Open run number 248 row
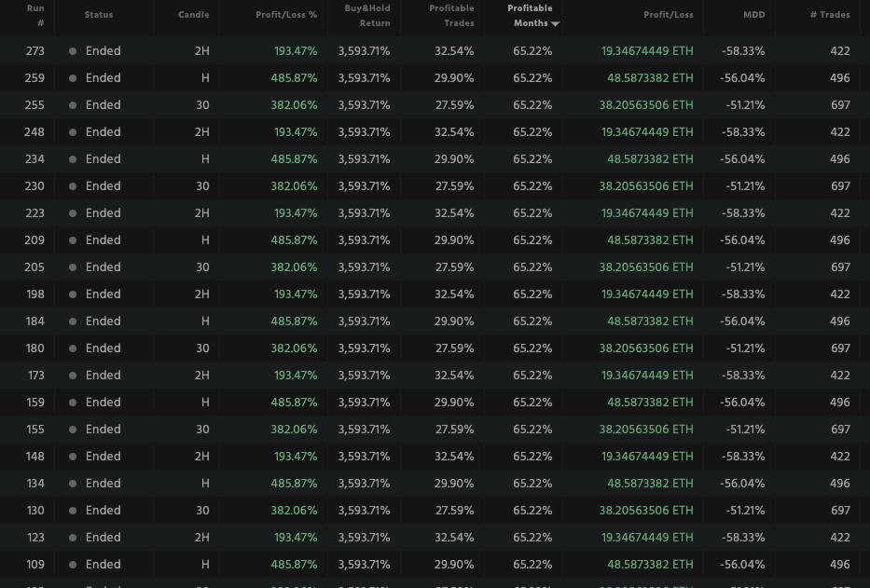870x588 pixels. coord(35,132)
